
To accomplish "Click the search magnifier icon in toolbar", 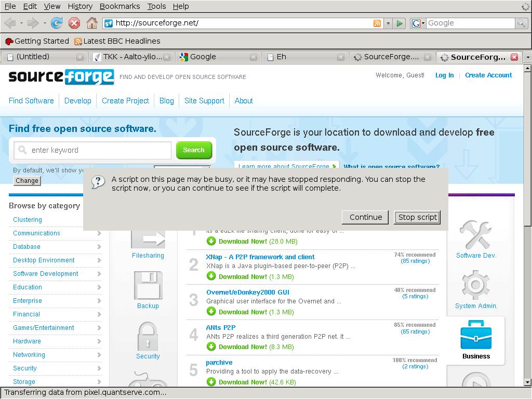I will (x=521, y=23).
